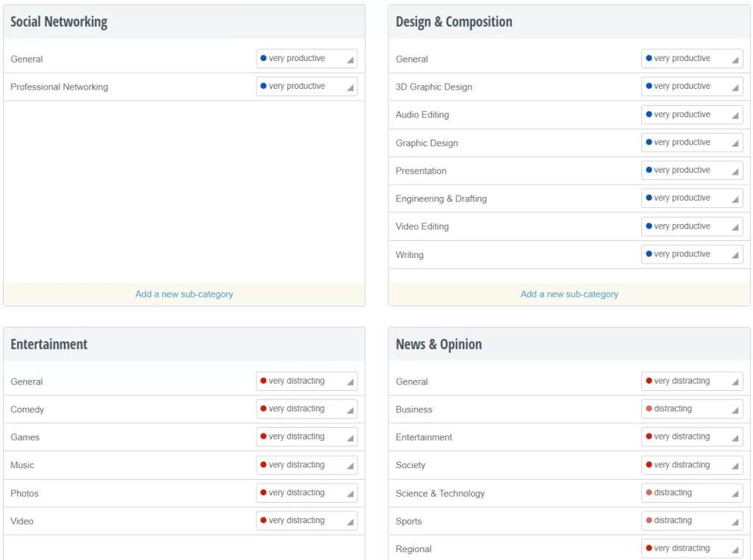The height and width of the screenshot is (560, 753).
Task: Change Entertainment Video distraction level
Action: click(x=307, y=521)
